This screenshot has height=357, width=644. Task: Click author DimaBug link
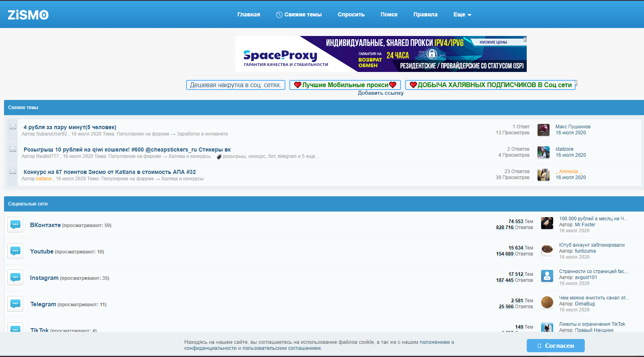585,304
